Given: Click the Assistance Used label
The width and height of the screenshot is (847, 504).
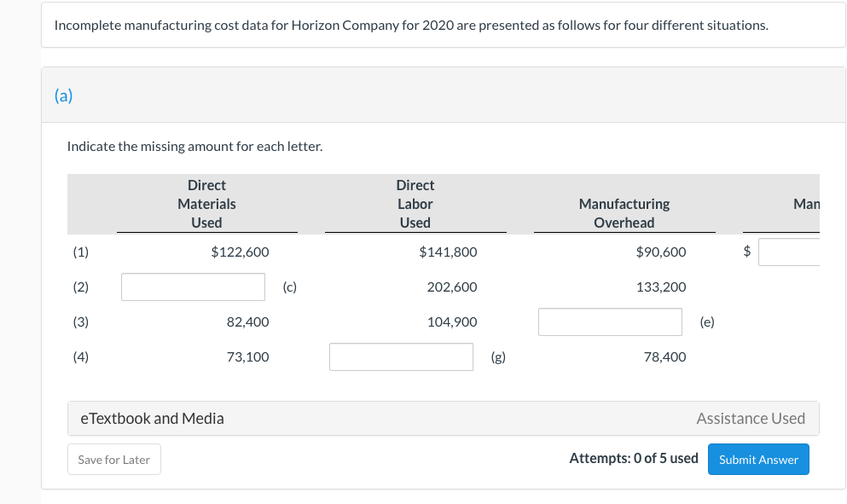Looking at the screenshot, I should (751, 419).
